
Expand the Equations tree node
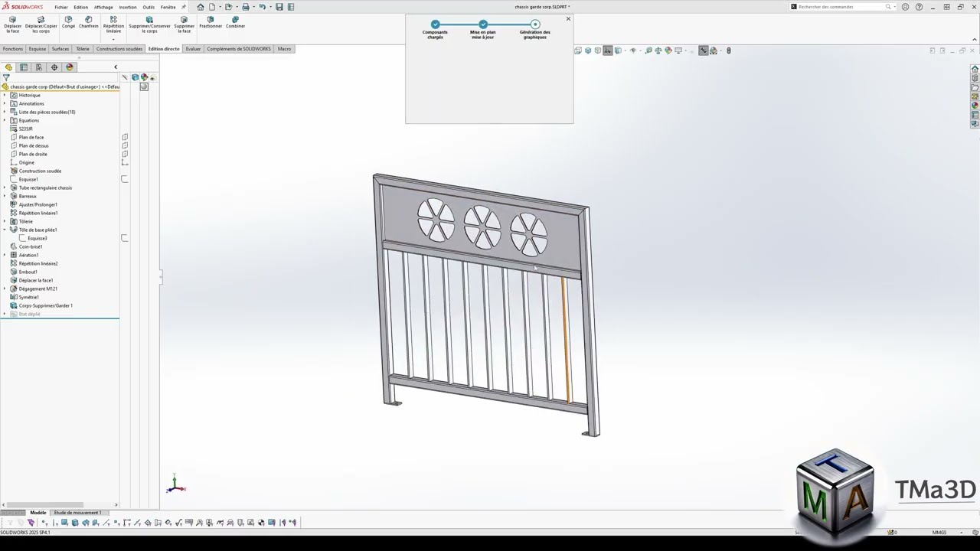coord(5,120)
